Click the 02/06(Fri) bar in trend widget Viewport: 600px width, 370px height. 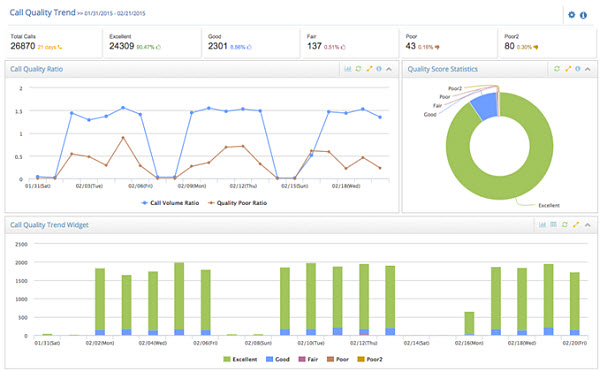pyautogui.click(x=205, y=303)
